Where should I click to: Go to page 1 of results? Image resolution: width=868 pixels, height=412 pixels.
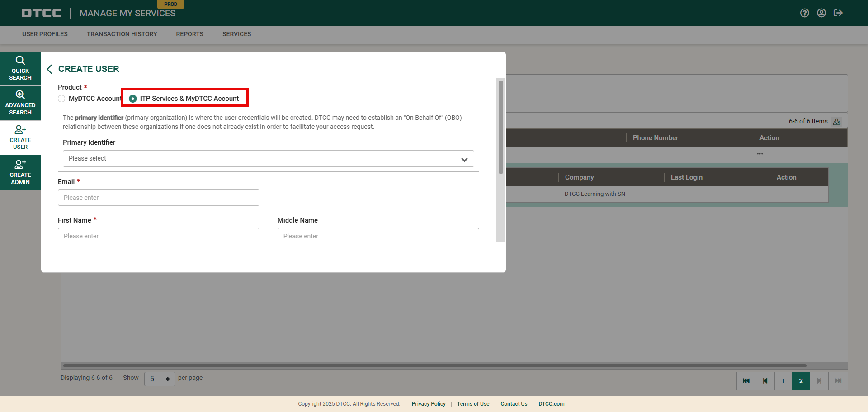click(x=783, y=381)
